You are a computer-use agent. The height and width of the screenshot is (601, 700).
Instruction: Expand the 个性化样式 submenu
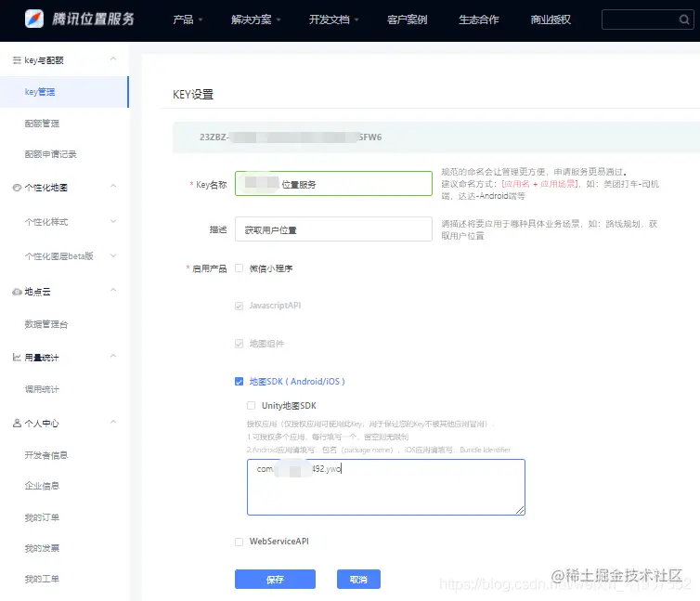[x=113, y=221]
